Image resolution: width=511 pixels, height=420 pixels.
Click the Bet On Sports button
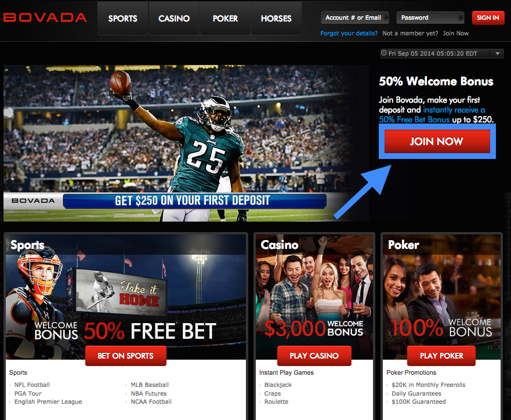coord(126,356)
